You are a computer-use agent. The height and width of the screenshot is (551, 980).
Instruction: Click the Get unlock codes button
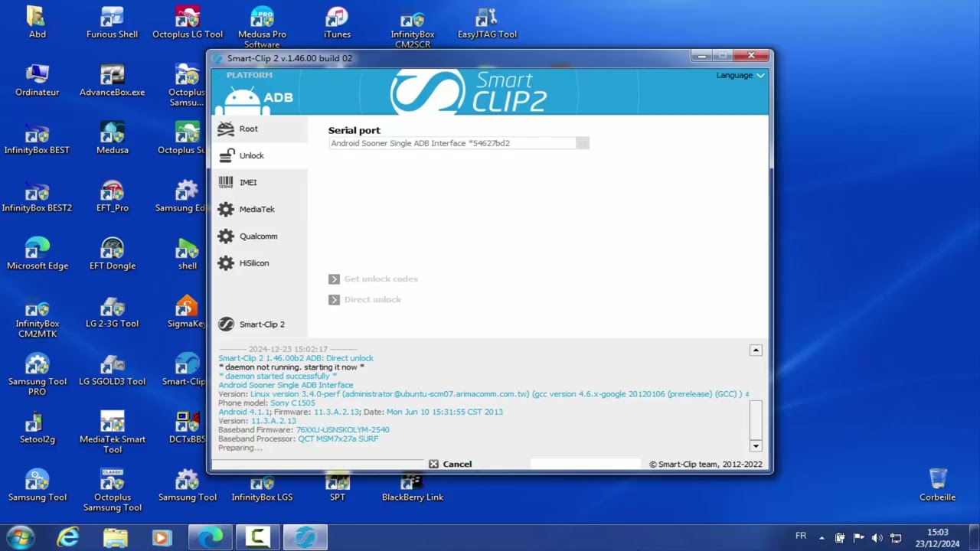pos(373,279)
